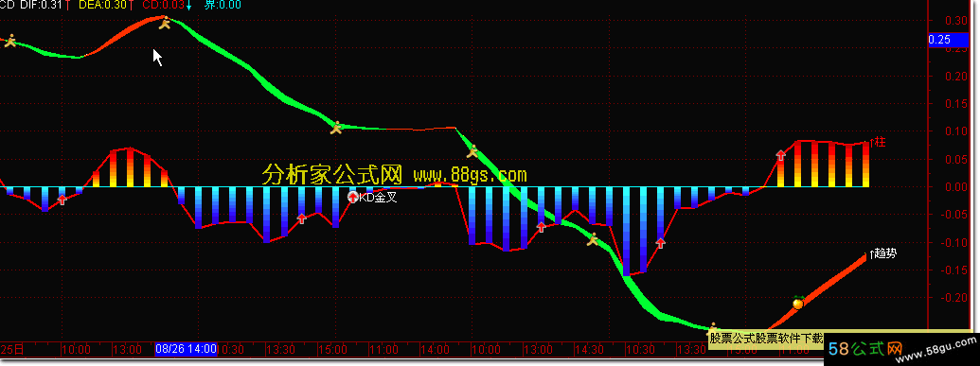Click the orange fruit marker on red trend line
This screenshot has width=980, height=366.
pos(797,303)
